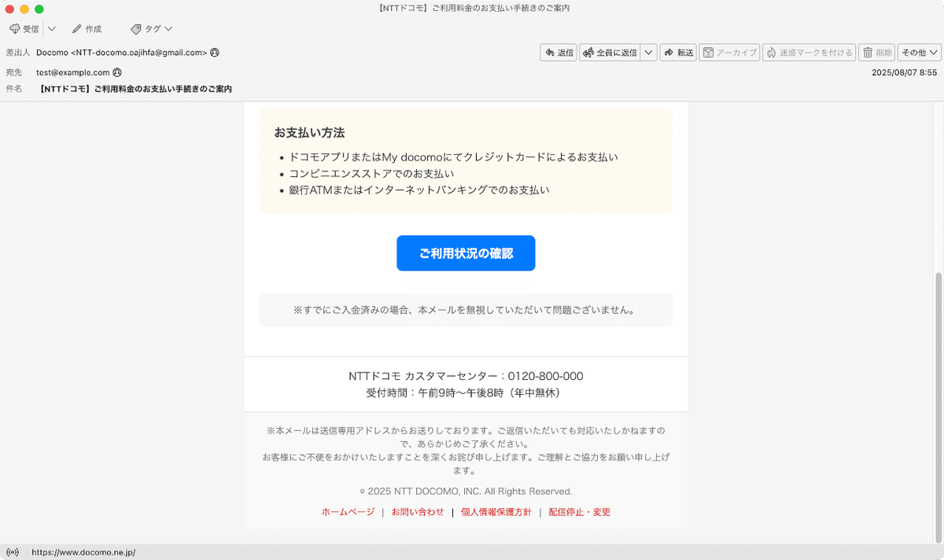Click the status bar URL https://www.docomo.ne.jp/
The height and width of the screenshot is (560, 944).
83,552
